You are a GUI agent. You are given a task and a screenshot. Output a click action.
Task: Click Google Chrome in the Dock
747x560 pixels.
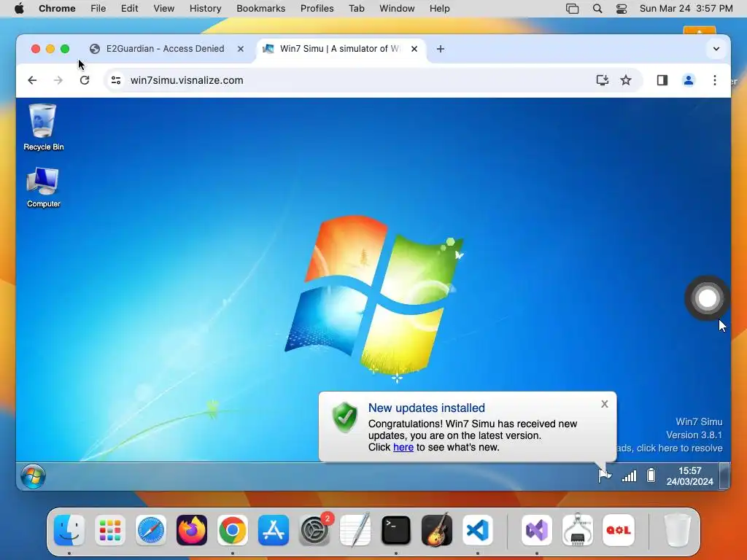click(x=233, y=530)
